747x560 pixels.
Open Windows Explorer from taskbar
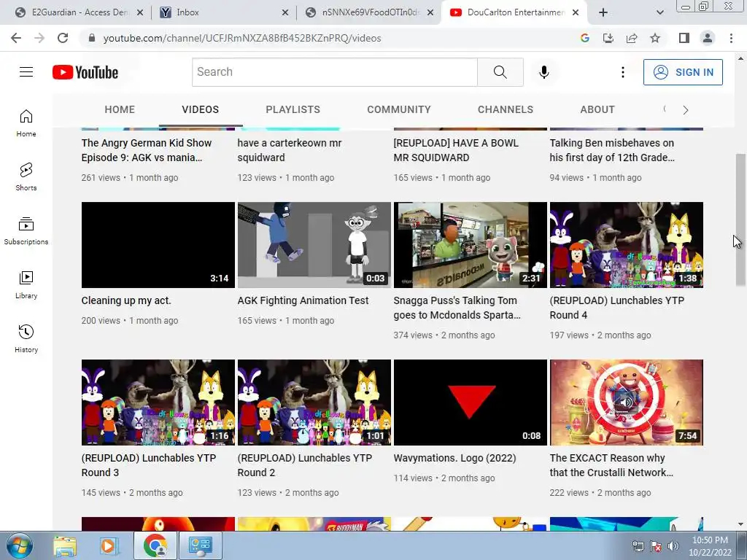pyautogui.click(x=65, y=545)
